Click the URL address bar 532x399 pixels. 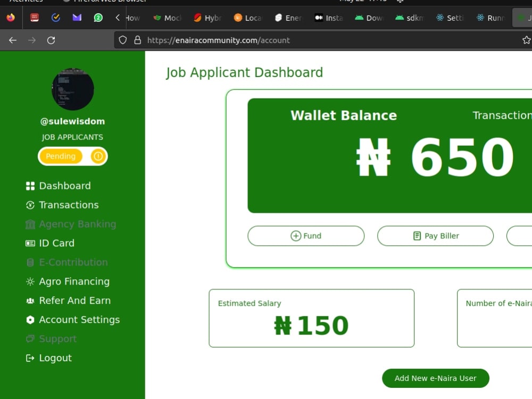322,40
